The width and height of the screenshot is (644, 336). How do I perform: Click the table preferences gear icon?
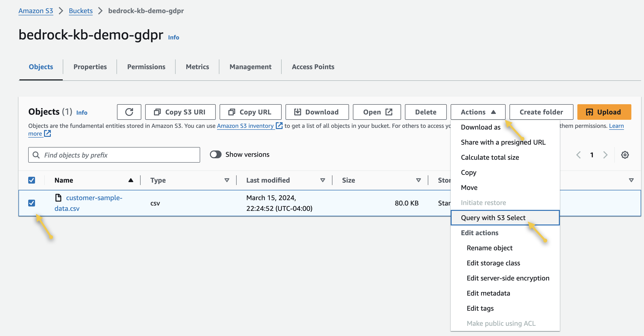(x=625, y=155)
